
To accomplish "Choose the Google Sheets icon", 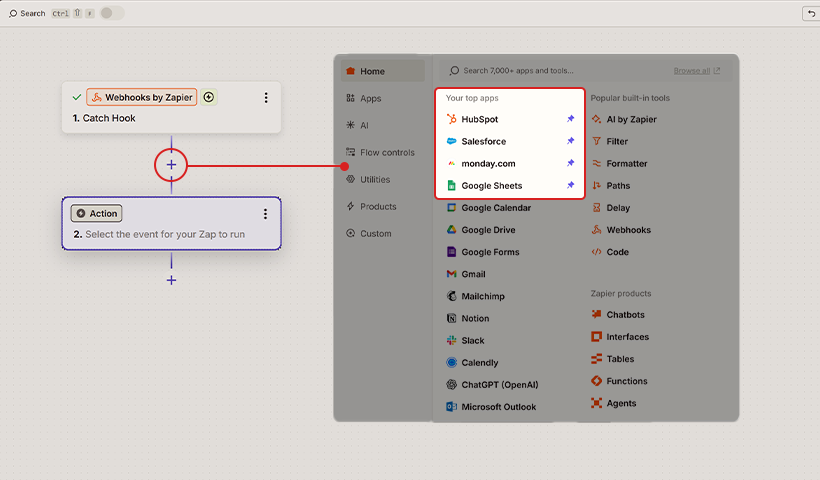I will point(452,186).
